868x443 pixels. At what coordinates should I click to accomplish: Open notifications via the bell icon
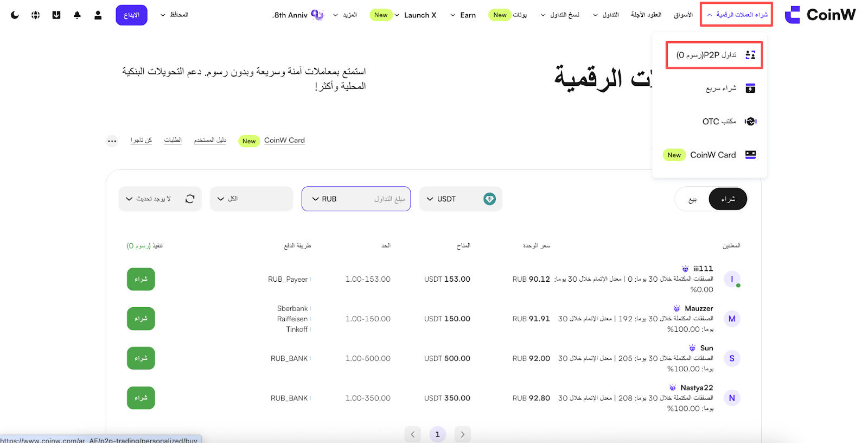[77, 15]
